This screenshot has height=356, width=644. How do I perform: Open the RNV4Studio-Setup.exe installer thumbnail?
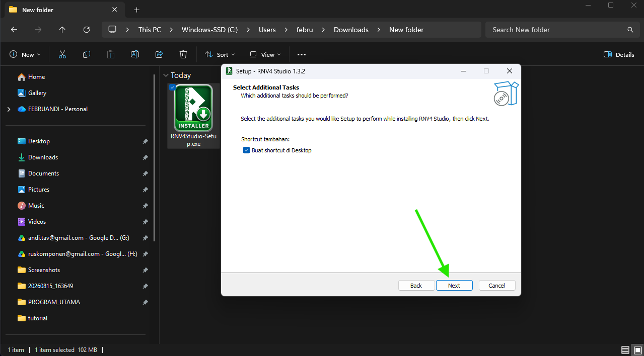point(193,108)
